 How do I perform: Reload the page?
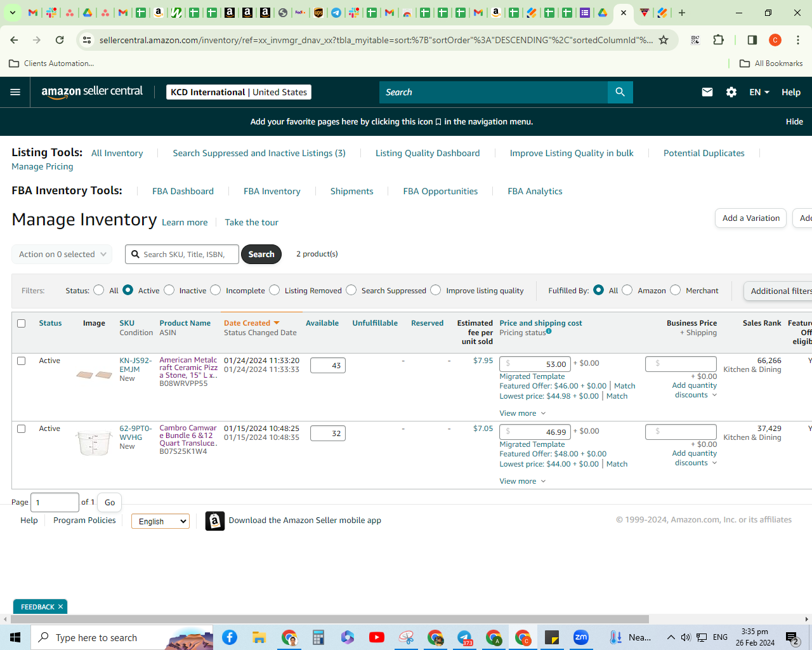(x=60, y=40)
